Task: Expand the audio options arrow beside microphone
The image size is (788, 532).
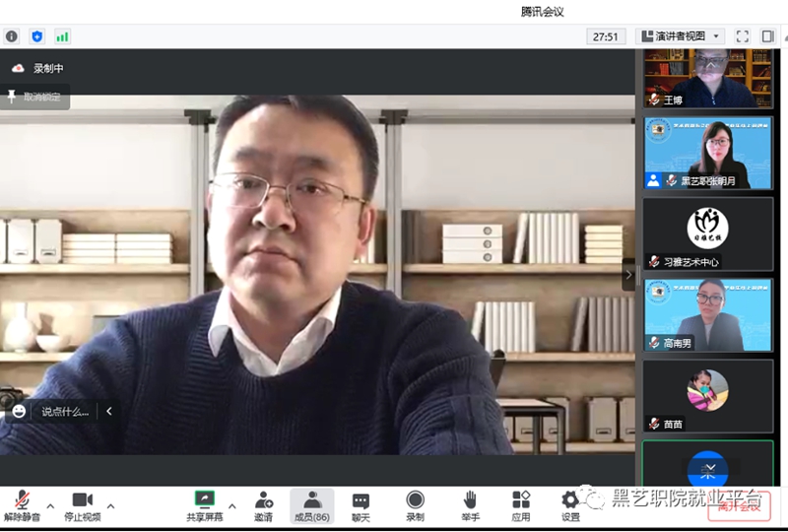Action: click(47, 506)
